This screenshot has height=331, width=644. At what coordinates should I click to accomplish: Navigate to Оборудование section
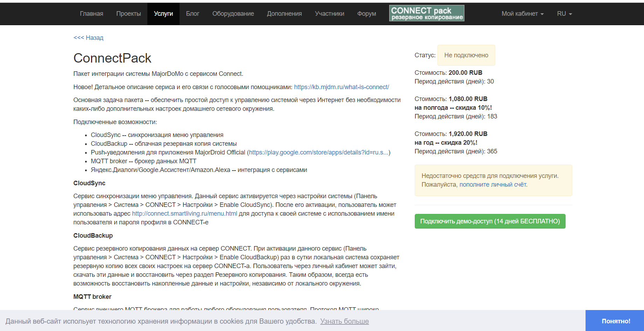point(233,14)
